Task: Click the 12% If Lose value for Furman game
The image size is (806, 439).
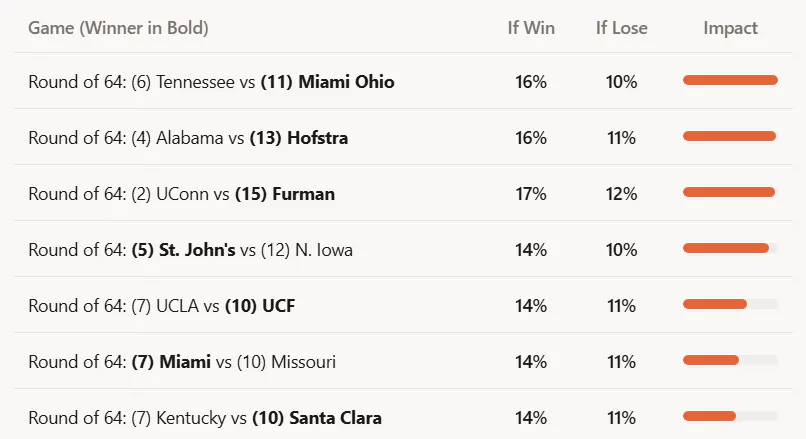Action: coord(621,194)
